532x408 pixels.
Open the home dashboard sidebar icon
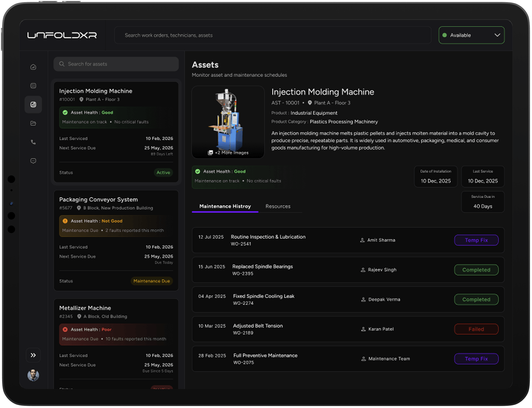click(x=33, y=67)
